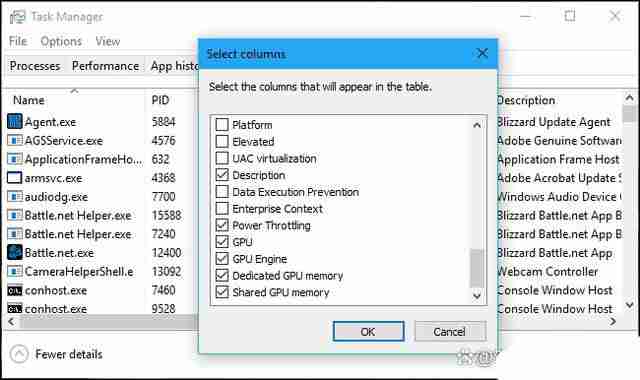Open the Options menu
The image size is (640, 380).
[x=61, y=41]
